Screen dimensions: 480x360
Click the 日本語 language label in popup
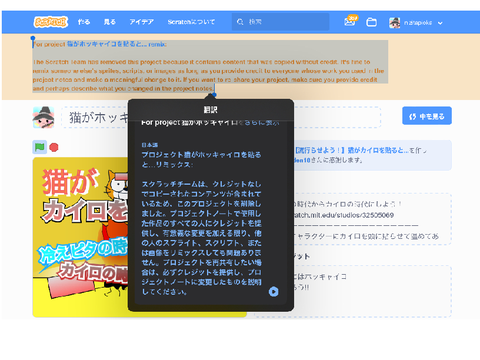[x=150, y=145]
